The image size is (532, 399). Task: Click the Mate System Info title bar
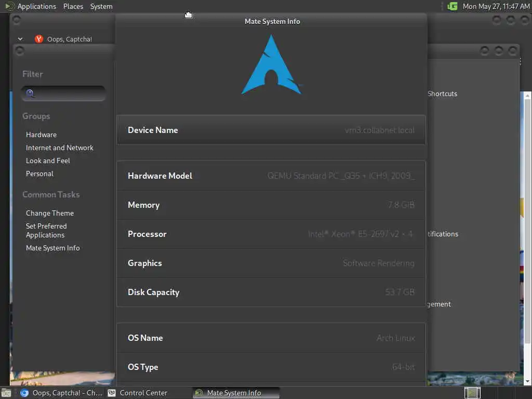click(272, 21)
